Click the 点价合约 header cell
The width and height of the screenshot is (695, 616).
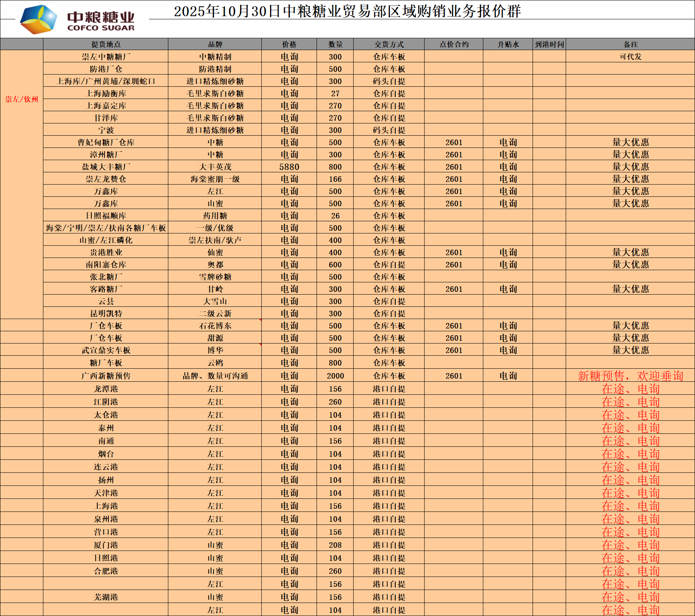click(x=454, y=44)
